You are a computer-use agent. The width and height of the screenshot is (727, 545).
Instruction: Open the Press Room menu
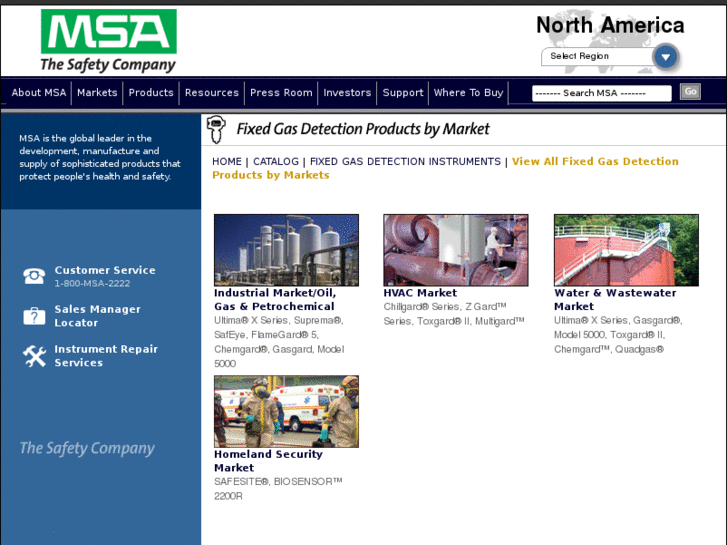pos(281,93)
